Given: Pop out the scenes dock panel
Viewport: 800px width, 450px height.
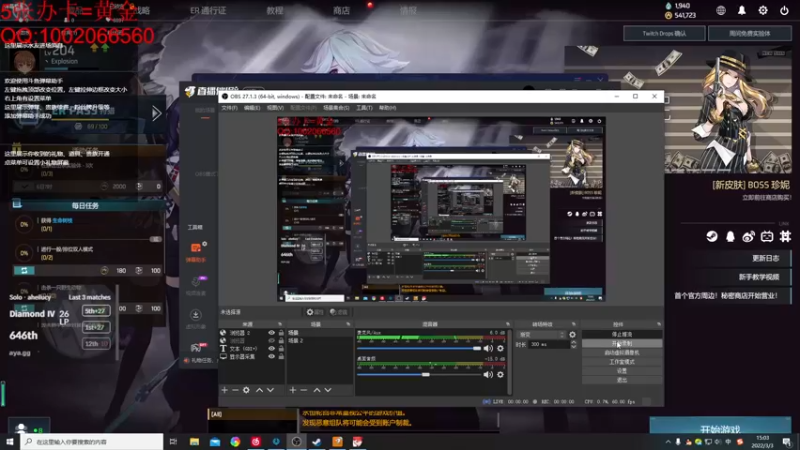Looking at the screenshot, I should (348, 324).
